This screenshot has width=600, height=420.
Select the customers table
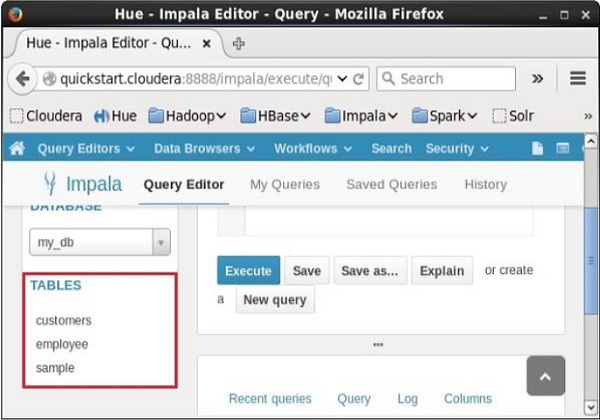pyautogui.click(x=63, y=321)
